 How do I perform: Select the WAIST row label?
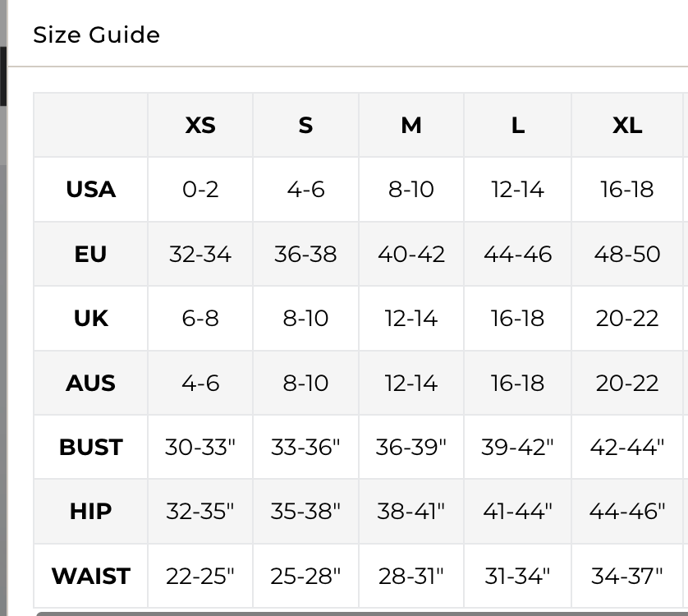pos(90,576)
